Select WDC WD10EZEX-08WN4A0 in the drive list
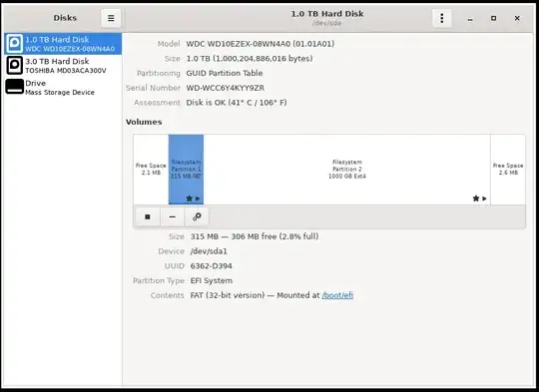Image resolution: width=539 pixels, height=392 pixels. (x=63, y=44)
